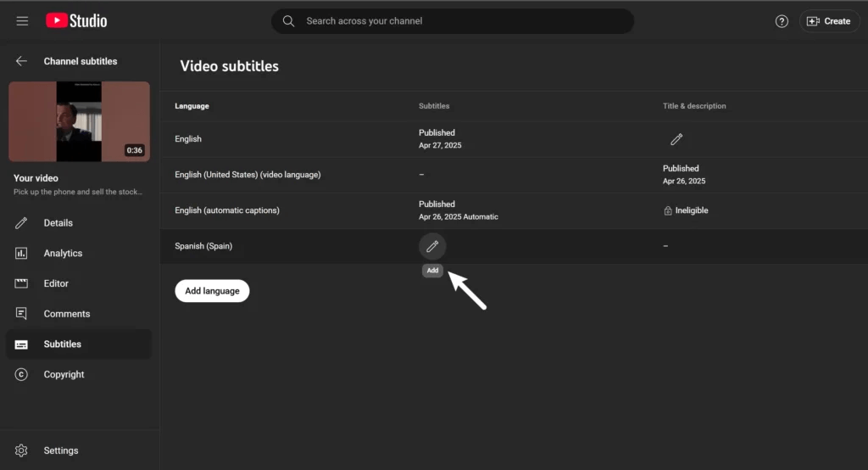
Task: Open Settings at sidebar bottom
Action: coord(60,450)
